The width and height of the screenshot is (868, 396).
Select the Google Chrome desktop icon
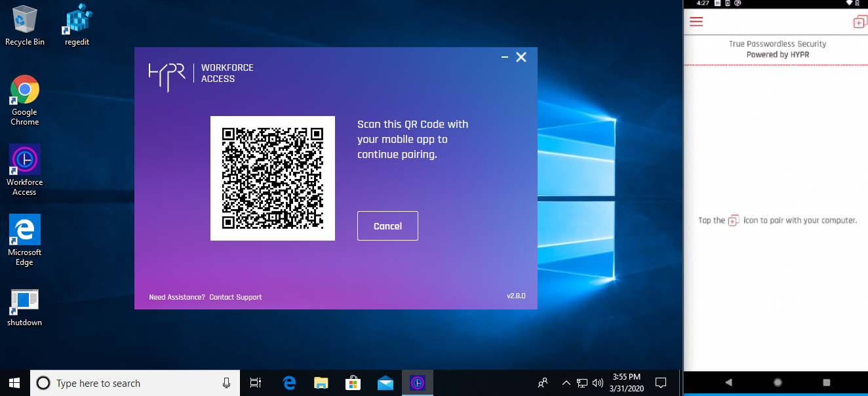[25, 100]
